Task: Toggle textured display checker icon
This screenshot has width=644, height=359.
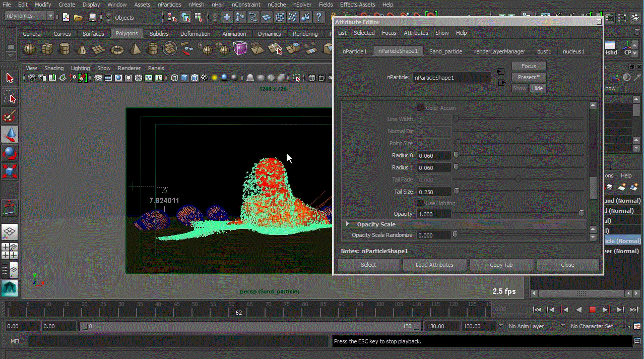Action: (x=204, y=78)
